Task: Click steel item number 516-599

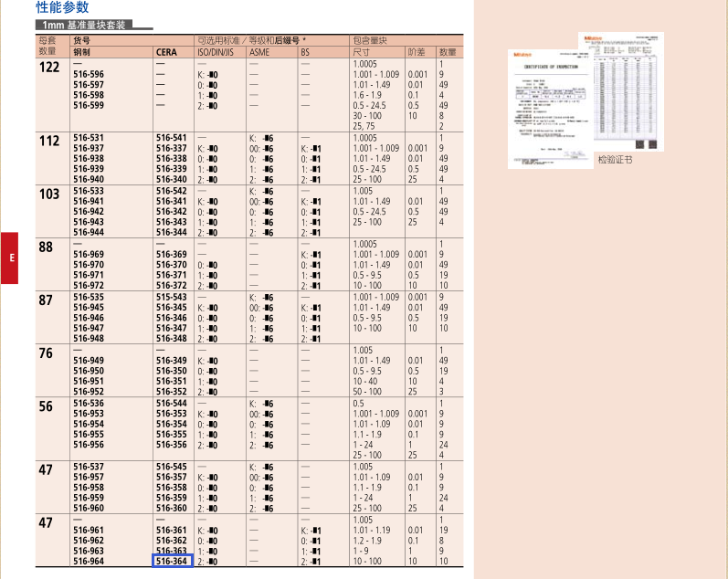Action: click(89, 105)
